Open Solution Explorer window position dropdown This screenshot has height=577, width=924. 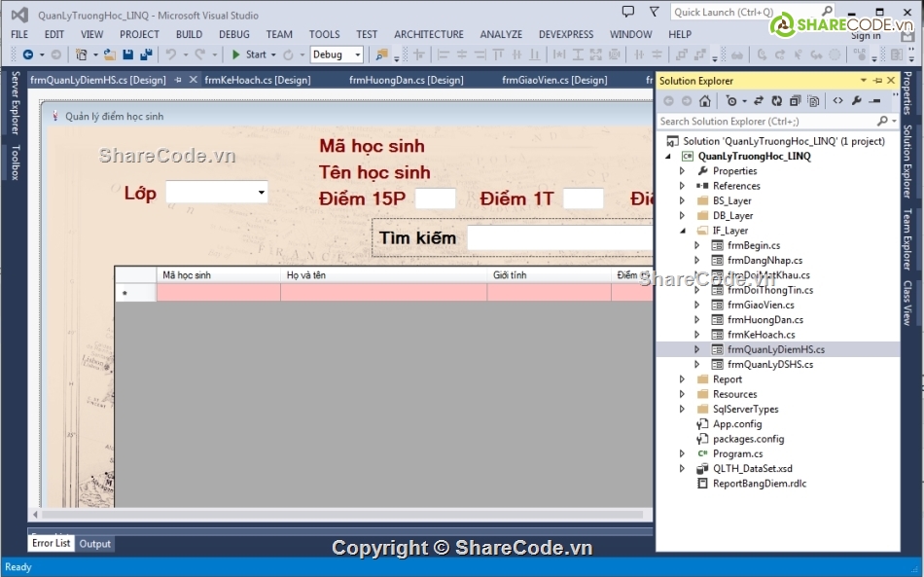point(864,80)
